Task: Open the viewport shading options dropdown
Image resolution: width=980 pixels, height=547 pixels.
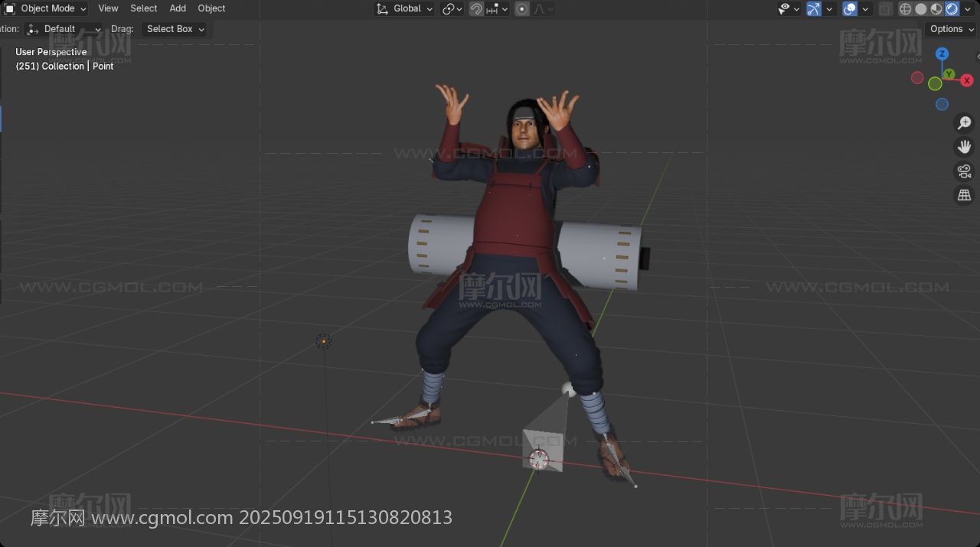Action: [968, 8]
